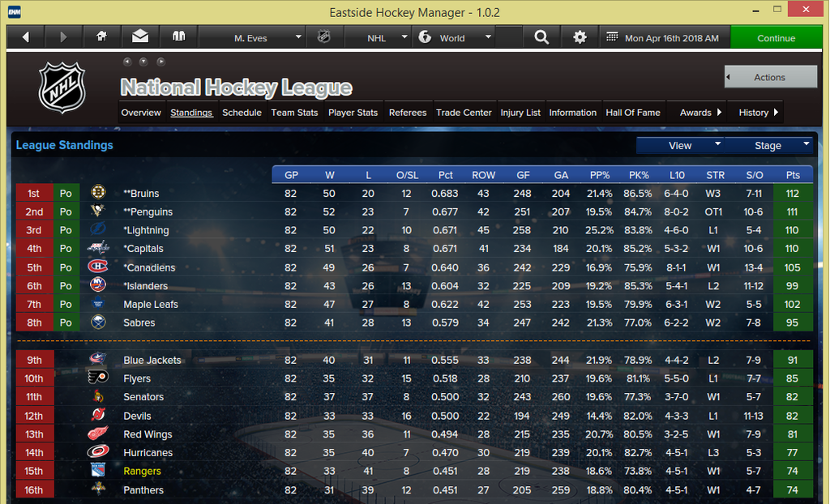830x504 pixels.
Task: Click the Flyers team logo
Action: [x=98, y=378]
